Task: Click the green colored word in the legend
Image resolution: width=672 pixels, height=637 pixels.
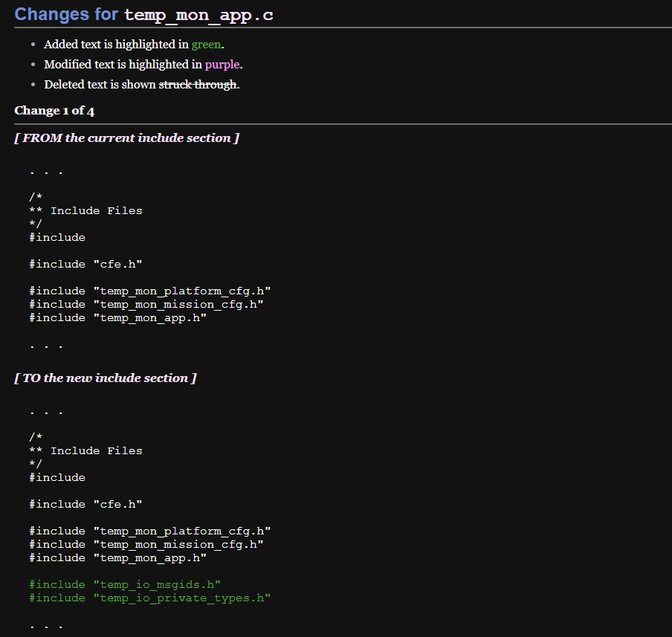Action: tap(206, 45)
